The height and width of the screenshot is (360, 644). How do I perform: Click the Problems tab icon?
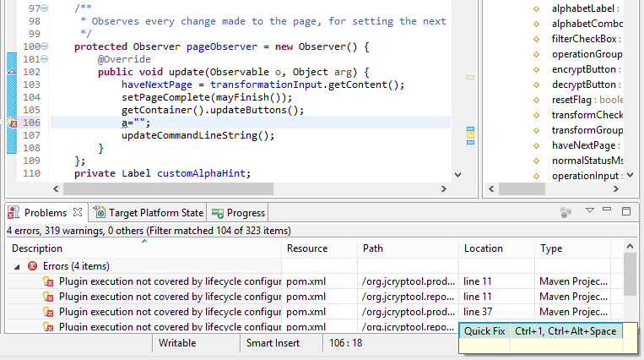coord(14,213)
